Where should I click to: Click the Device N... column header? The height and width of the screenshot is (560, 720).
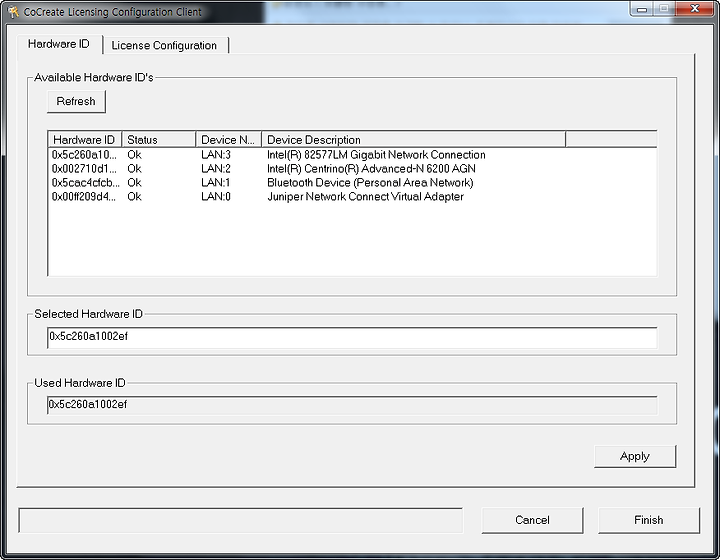pos(229,140)
